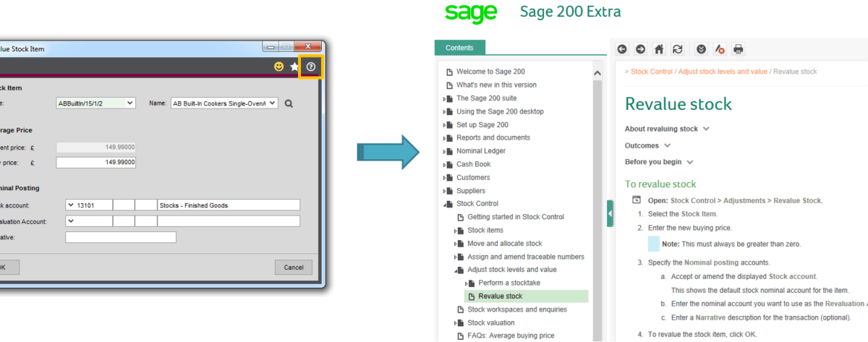Print the help topic with printer icon
Viewport: 868px width, 342px height.
click(739, 49)
